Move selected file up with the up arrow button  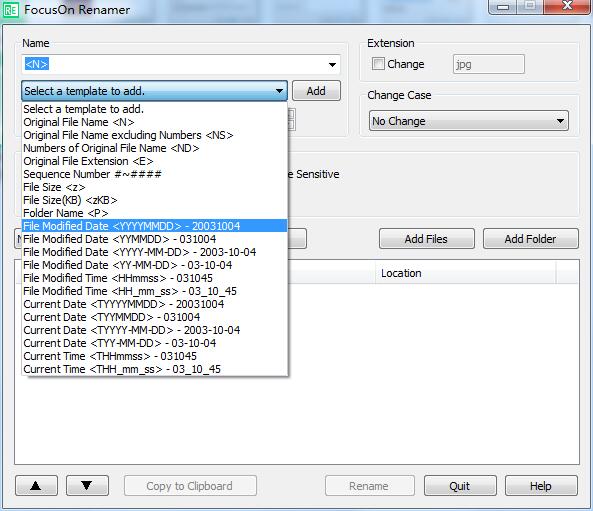pos(36,486)
